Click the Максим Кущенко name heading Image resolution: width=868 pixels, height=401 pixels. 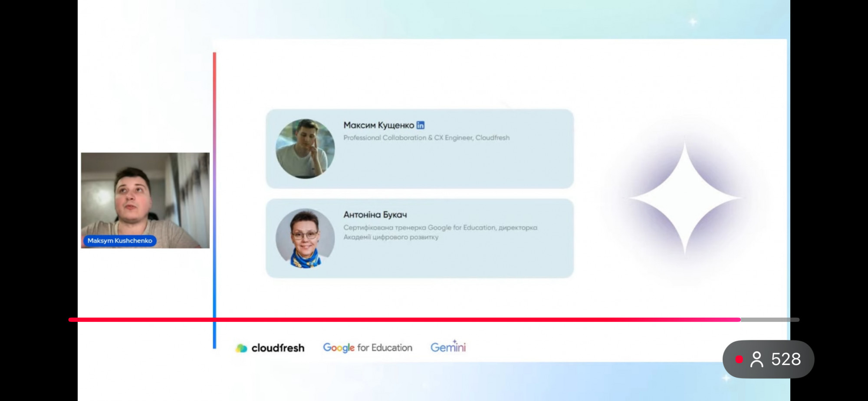pos(378,125)
